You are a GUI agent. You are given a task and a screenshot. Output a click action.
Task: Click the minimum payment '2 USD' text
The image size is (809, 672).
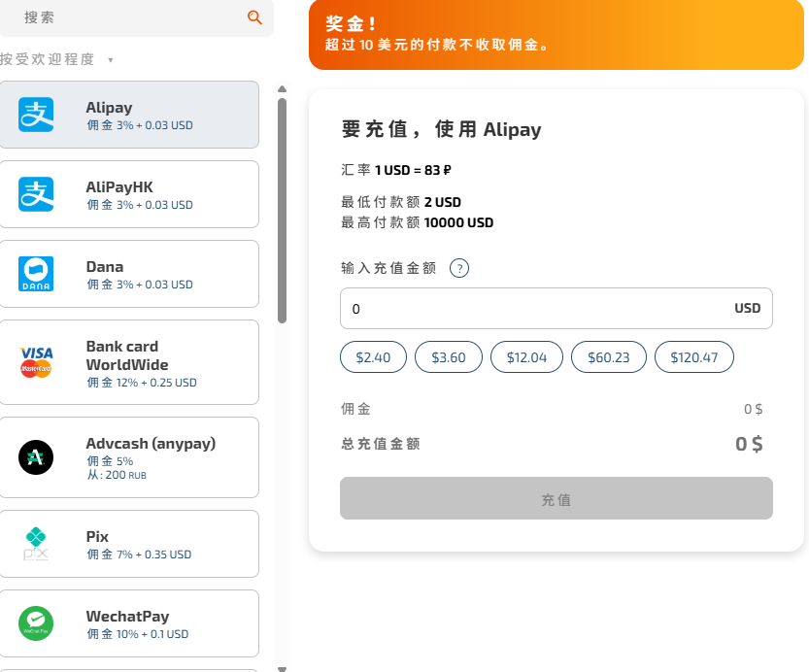point(443,202)
